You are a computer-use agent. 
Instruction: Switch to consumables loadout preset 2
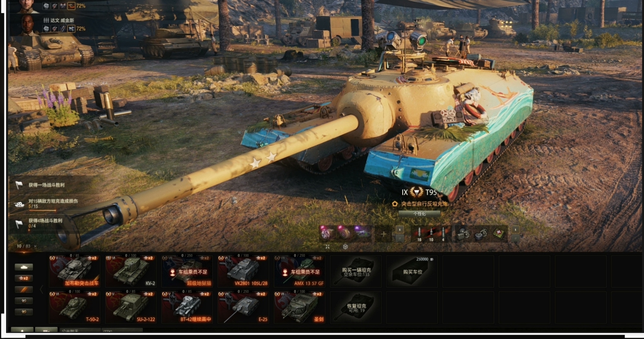pos(515,238)
